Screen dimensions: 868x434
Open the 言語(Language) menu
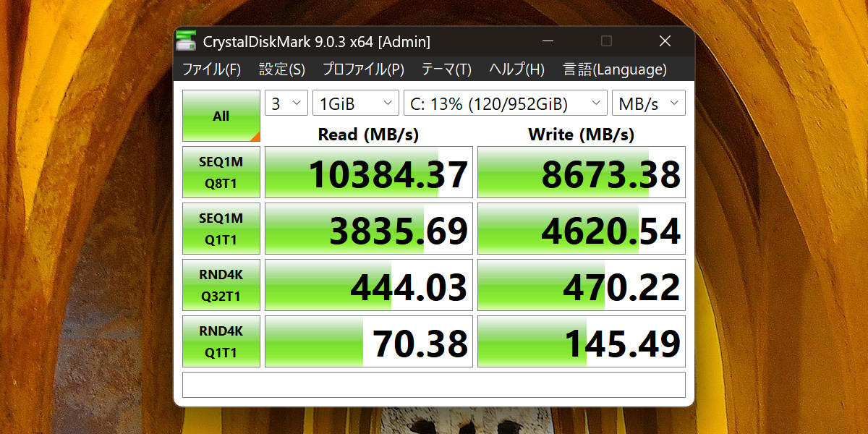click(x=615, y=69)
